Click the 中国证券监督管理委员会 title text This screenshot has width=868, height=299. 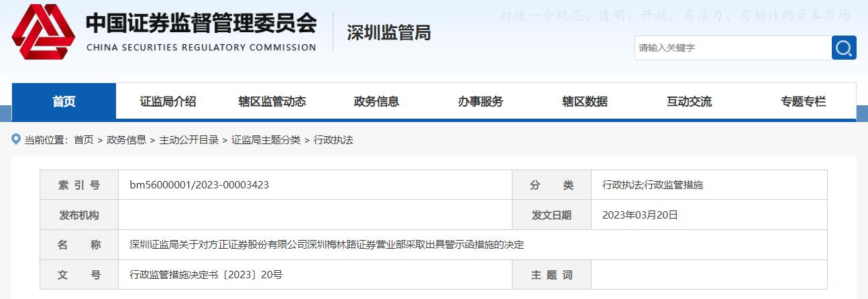pyautogui.click(x=201, y=23)
